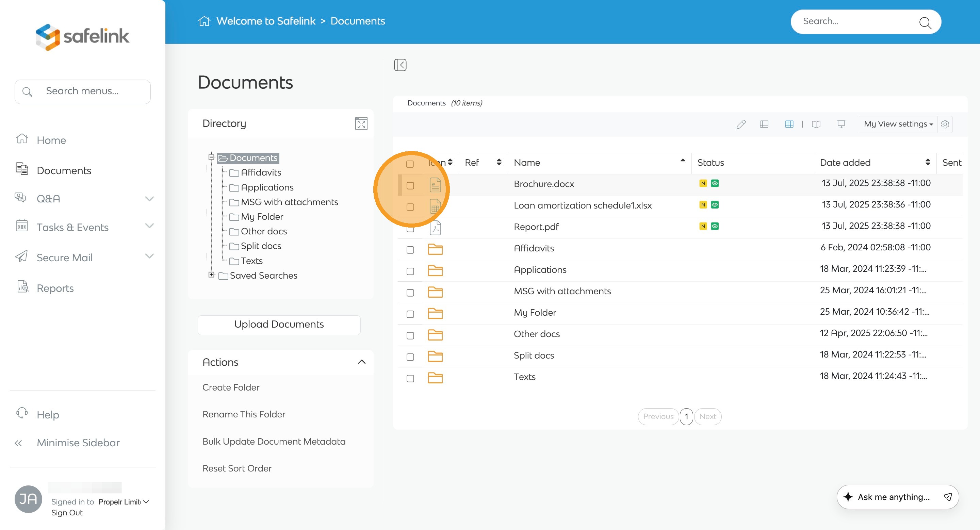Open My View settings dropdown
980x530 pixels.
click(898, 124)
